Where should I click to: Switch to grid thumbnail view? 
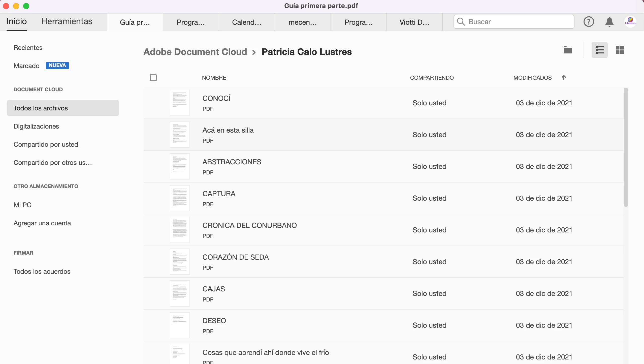click(x=620, y=50)
